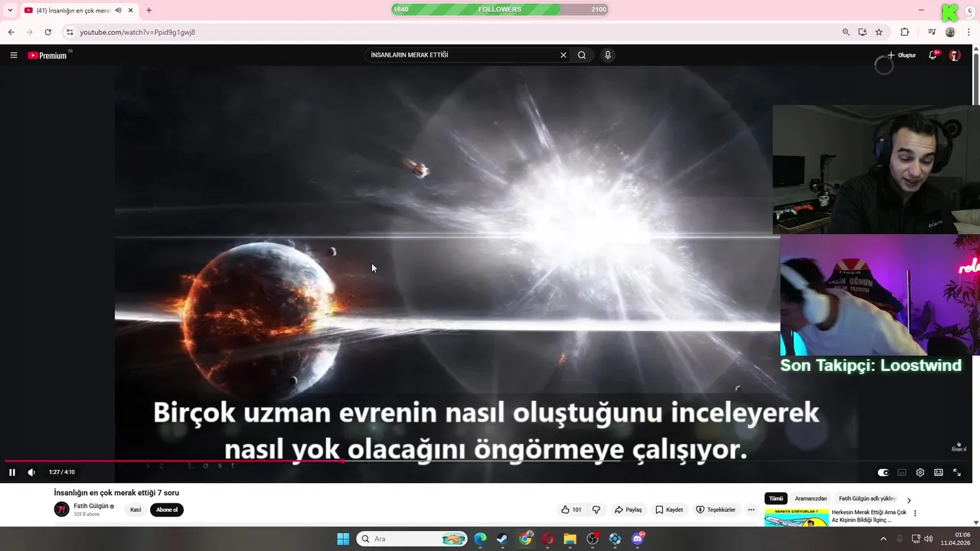Viewport: 980px width, 551px height.
Task: Join channel with Katıl button
Action: tap(136, 510)
